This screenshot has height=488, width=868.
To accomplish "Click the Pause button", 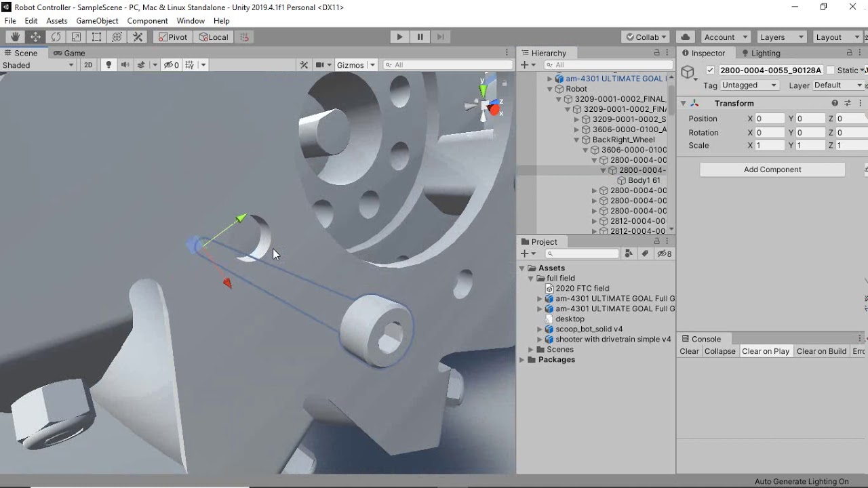I will click(x=420, y=37).
